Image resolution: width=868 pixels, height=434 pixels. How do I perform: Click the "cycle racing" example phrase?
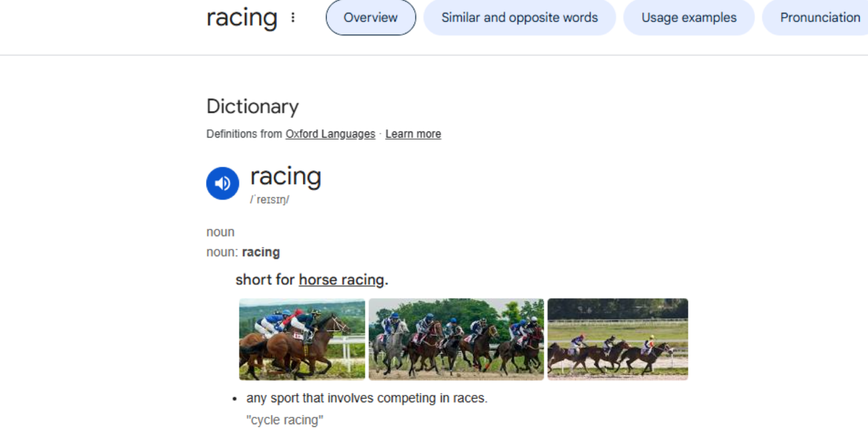(x=285, y=420)
